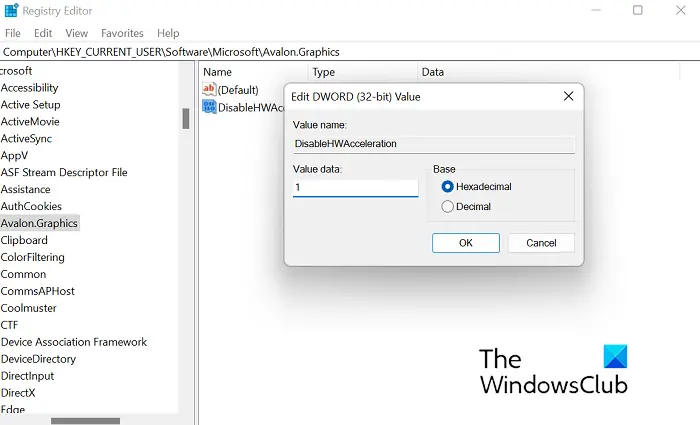Select the DisableHWAcceleration DWORD icon
The width and height of the screenshot is (700, 425).
(x=209, y=107)
